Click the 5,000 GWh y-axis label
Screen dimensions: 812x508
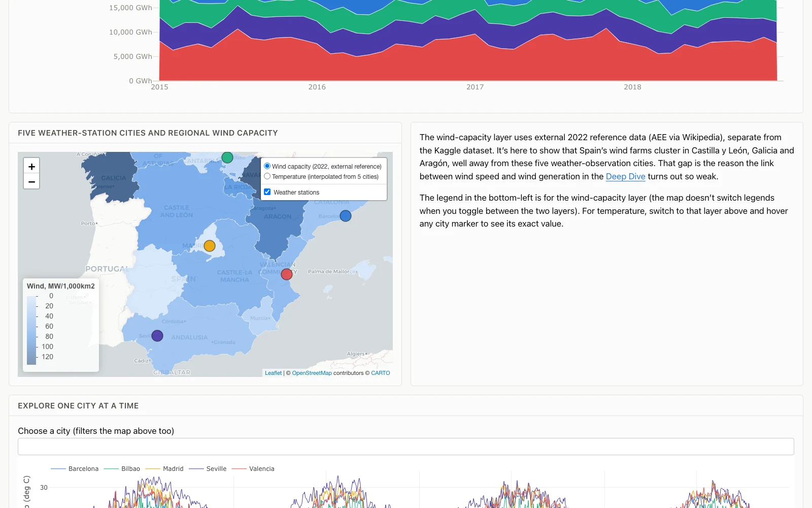coord(132,56)
